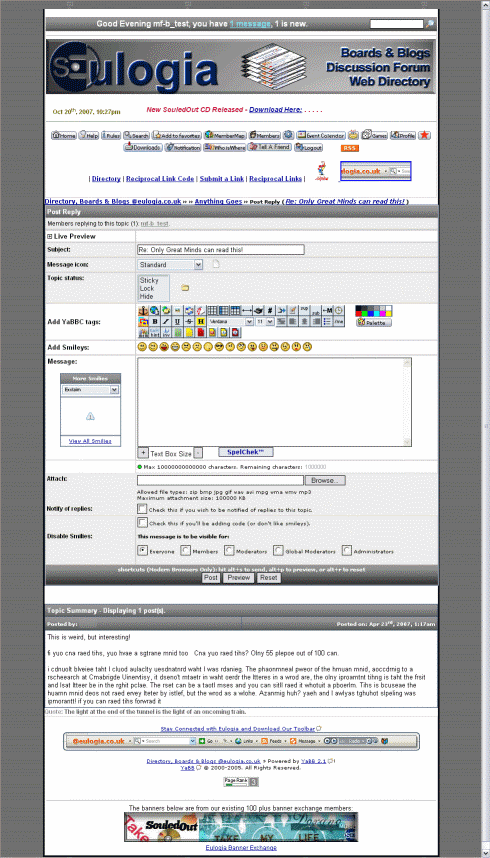This screenshot has width=490, height=858.
Task: Click the Preview button
Action: pos(239,577)
